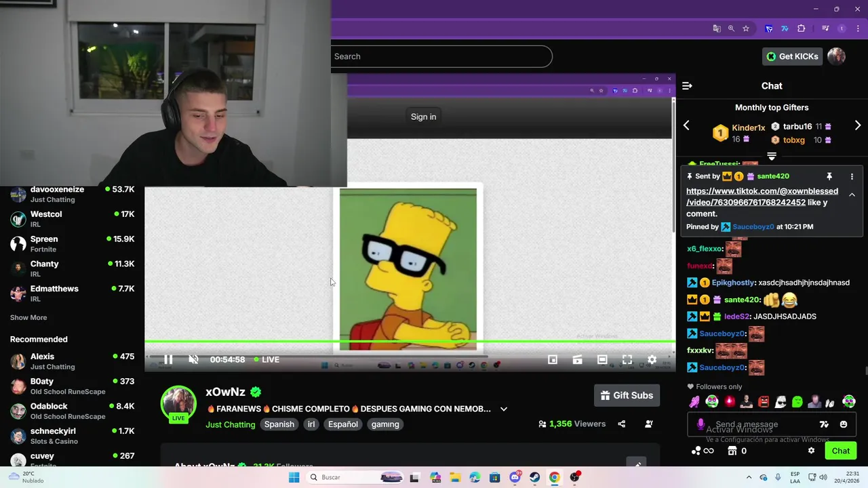Pause the live stream video
Viewport: 868px width, 488px height.
point(168,359)
